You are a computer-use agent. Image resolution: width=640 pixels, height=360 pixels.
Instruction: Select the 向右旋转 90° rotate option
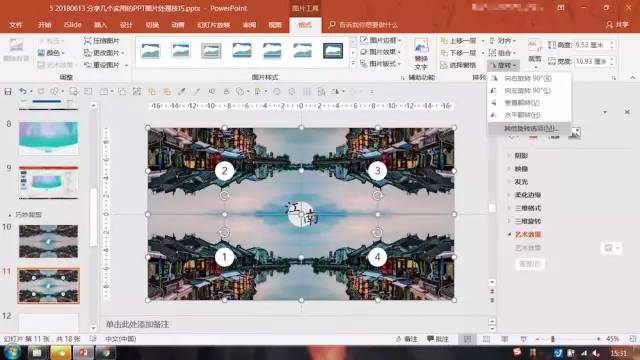click(527, 78)
